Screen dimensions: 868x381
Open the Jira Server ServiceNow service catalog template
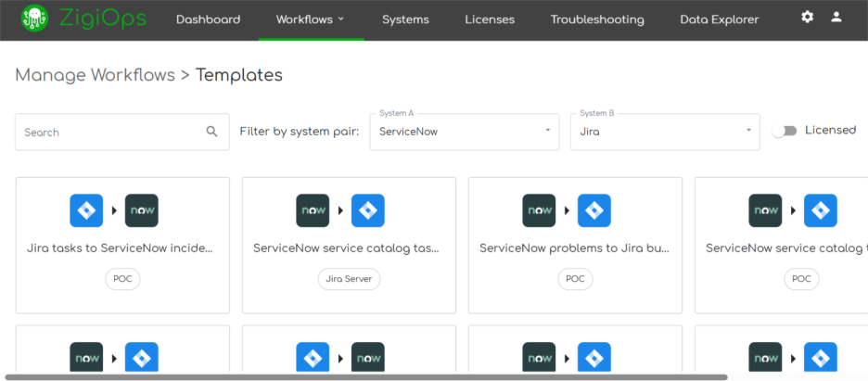point(349,245)
